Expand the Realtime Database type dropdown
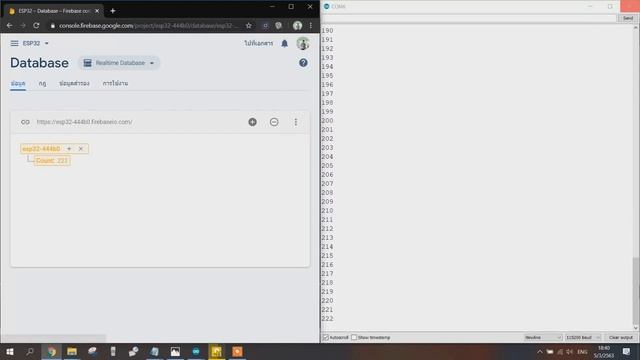The width and height of the screenshot is (640, 360). tap(119, 63)
